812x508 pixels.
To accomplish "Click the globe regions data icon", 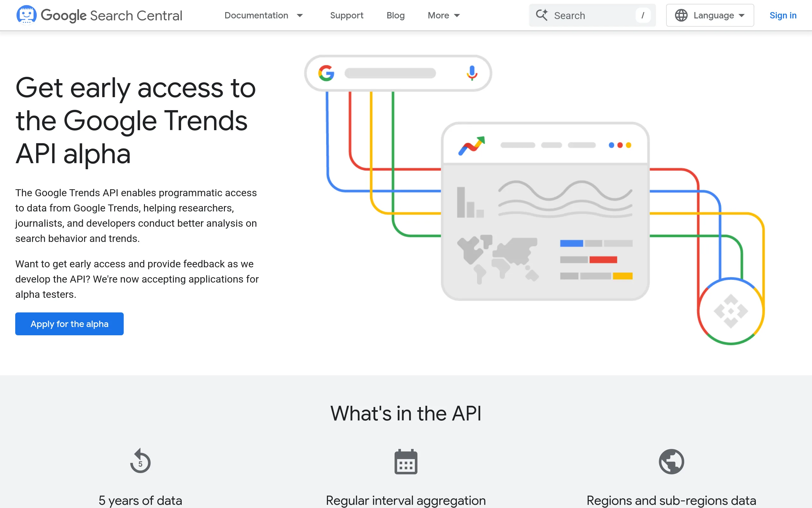I will pos(671,461).
